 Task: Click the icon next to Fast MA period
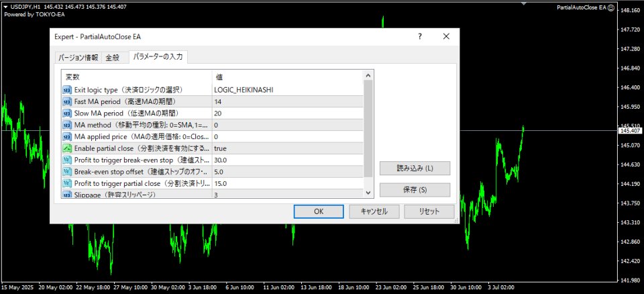(67, 101)
